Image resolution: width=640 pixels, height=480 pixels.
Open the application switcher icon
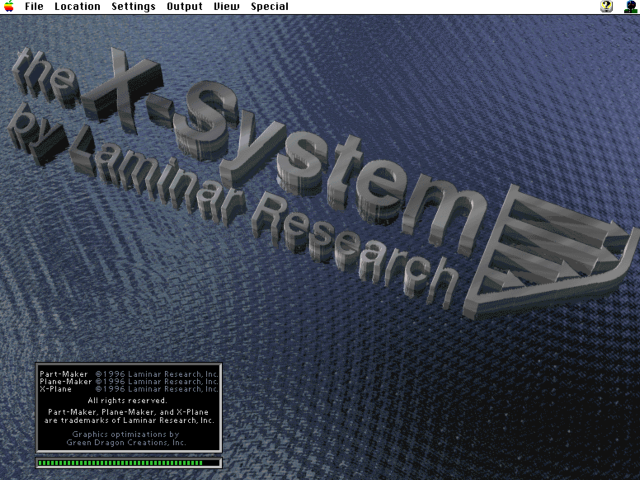(631, 7)
